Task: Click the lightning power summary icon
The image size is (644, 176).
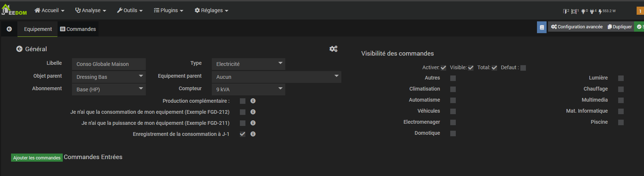Action: coord(600,11)
